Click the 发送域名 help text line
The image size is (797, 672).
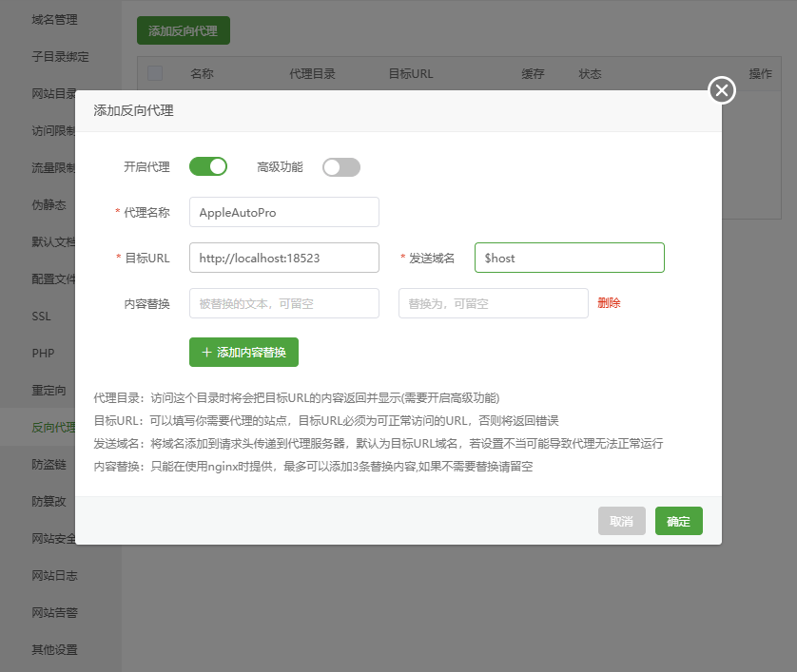(x=379, y=444)
